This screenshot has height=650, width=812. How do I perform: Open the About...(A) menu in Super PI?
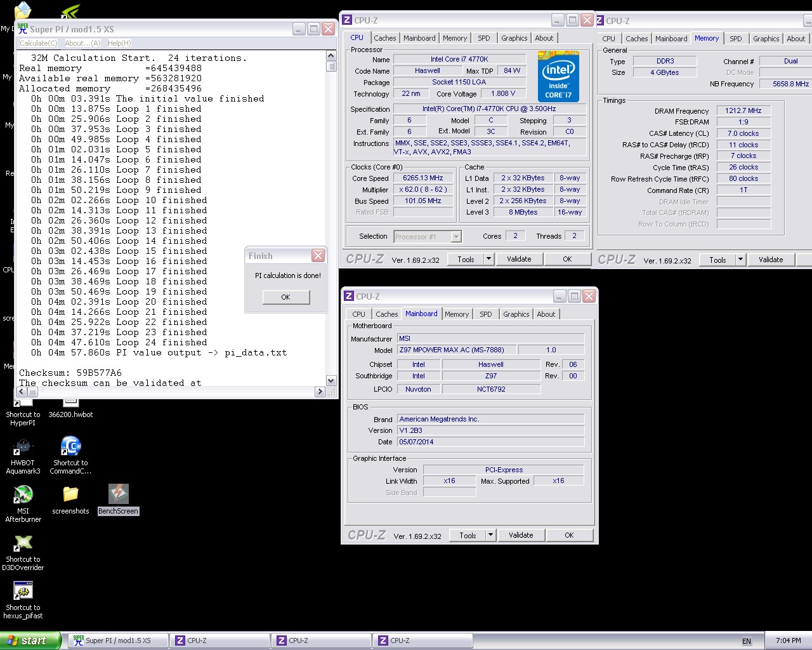(x=82, y=43)
